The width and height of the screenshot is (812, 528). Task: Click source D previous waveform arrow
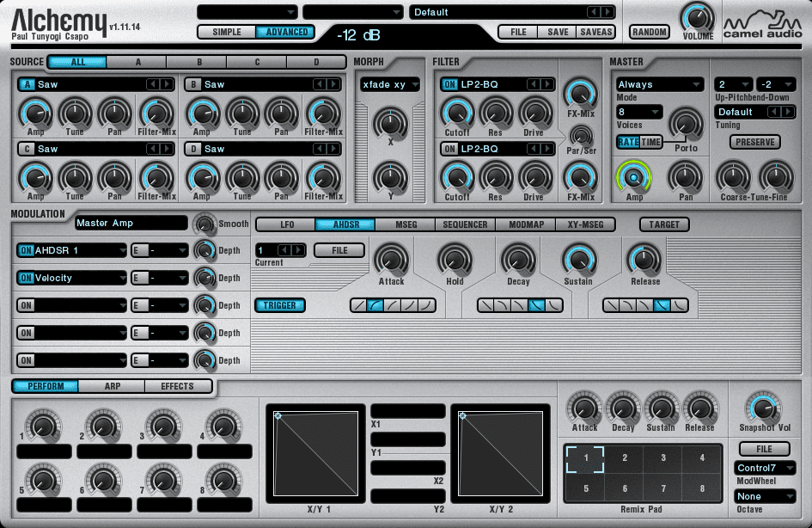pyautogui.click(x=320, y=149)
